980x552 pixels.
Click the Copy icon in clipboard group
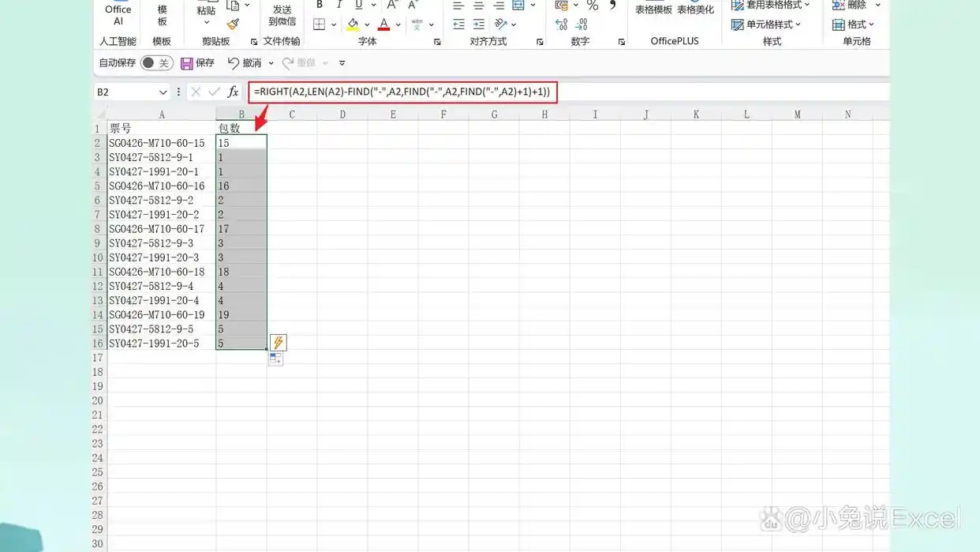[x=233, y=6]
